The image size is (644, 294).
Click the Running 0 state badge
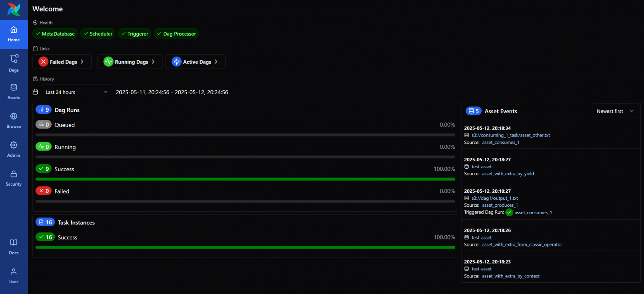43,146
